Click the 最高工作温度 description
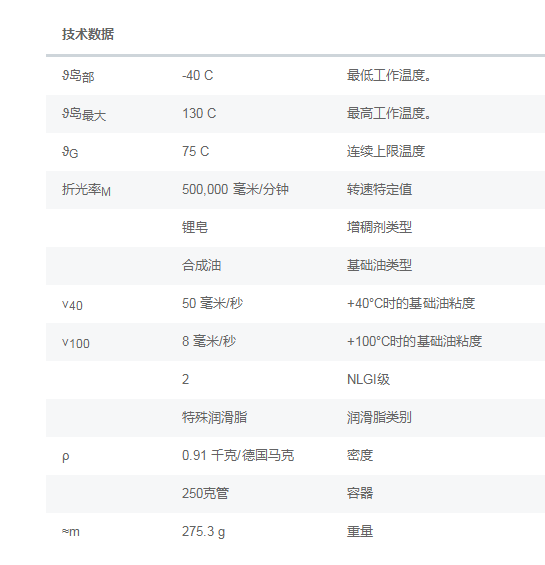The image size is (545, 565). (x=389, y=114)
